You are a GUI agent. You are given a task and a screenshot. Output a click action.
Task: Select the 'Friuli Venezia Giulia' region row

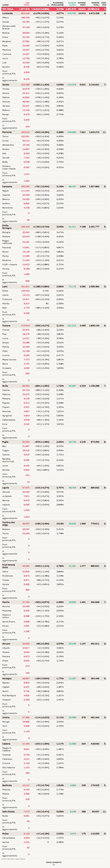[x=54, y=566]
